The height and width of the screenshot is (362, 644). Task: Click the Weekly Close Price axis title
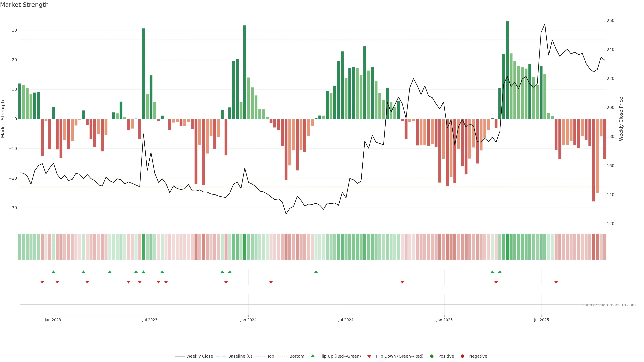pos(621,119)
